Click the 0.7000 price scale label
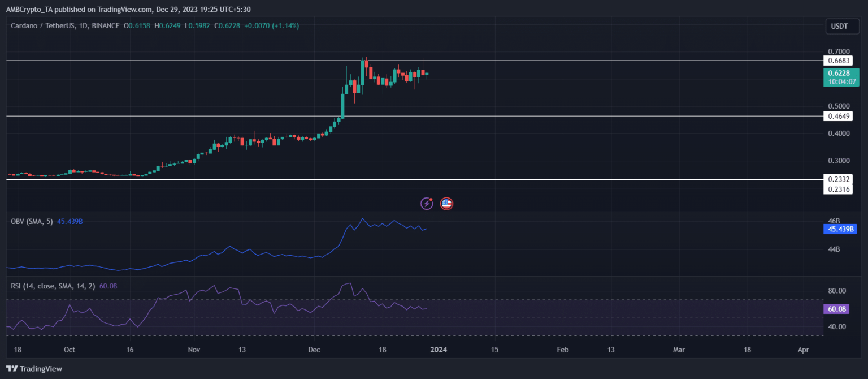This screenshot has height=379, width=868. pos(837,51)
